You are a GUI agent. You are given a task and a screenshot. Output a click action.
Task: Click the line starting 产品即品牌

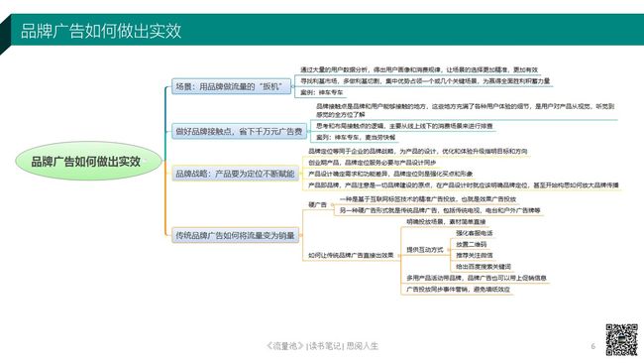click(x=464, y=185)
